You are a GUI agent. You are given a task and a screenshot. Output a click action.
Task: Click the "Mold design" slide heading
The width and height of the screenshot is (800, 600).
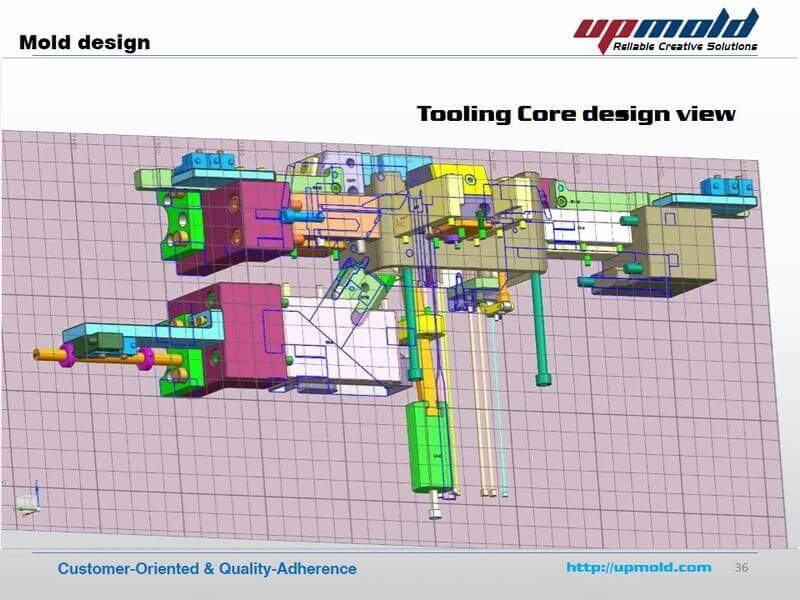coord(84,42)
